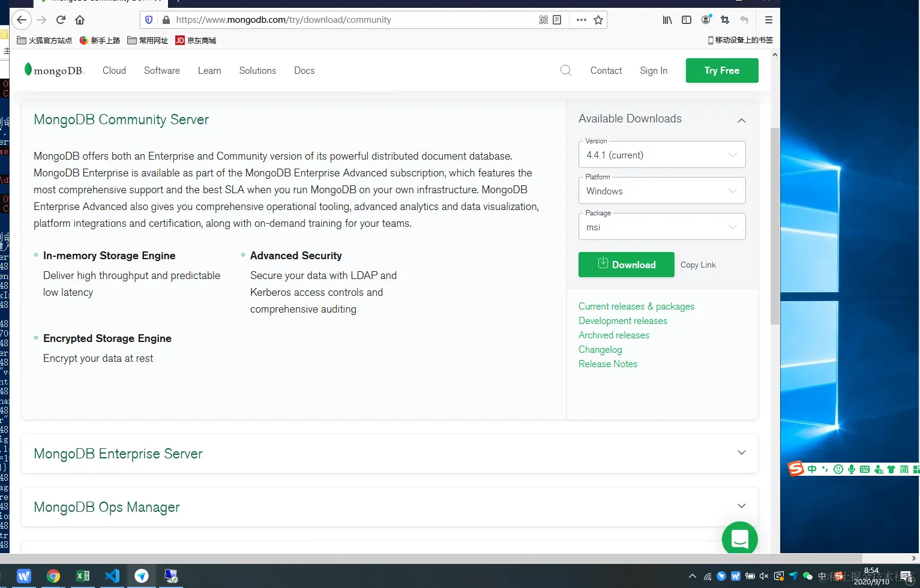920x588 pixels.
Task: Open the Release Notes link
Action: (608, 364)
